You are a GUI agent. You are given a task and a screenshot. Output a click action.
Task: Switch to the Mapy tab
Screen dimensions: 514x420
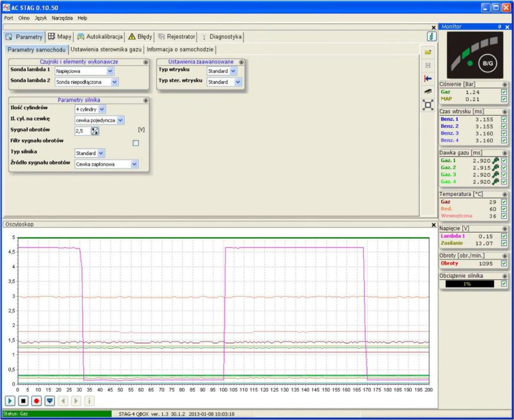pyautogui.click(x=60, y=36)
